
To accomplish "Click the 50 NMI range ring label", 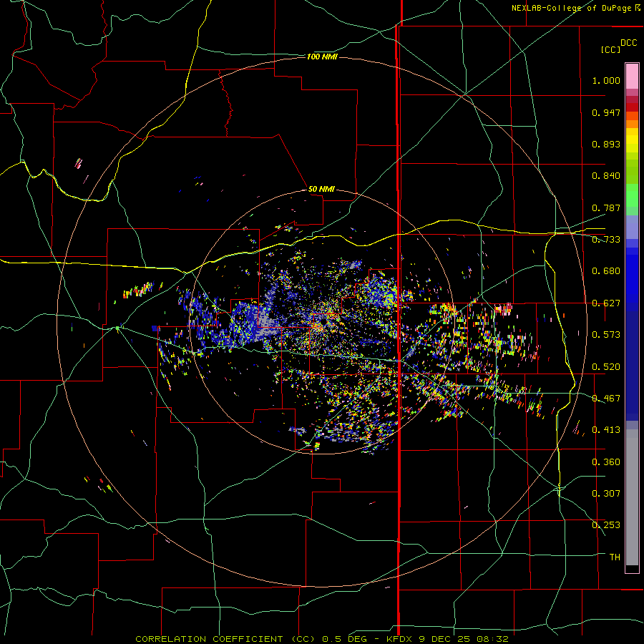I will pyautogui.click(x=321, y=189).
